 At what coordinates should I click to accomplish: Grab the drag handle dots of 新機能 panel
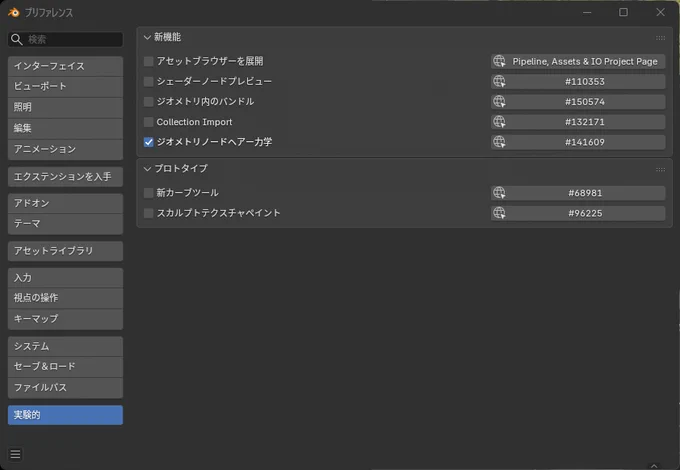coord(660,38)
